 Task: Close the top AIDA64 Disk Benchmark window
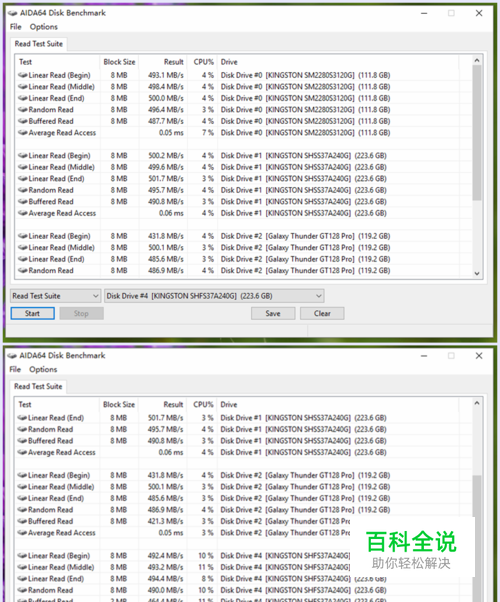click(x=479, y=13)
